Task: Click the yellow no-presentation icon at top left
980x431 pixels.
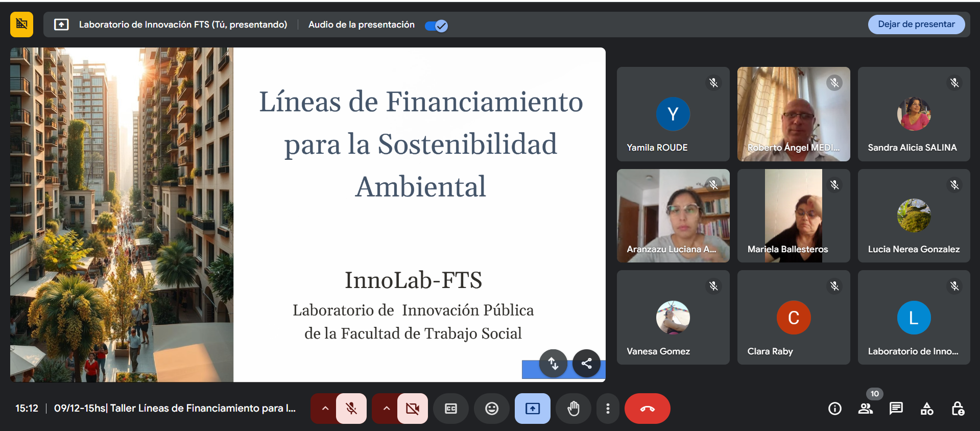Action: click(x=21, y=25)
